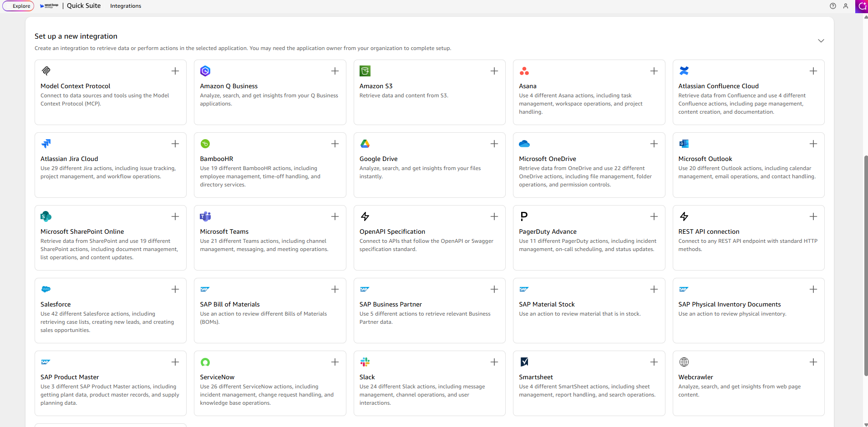The image size is (868, 427).
Task: Click the Salesforce cloud logo
Action: click(x=46, y=289)
